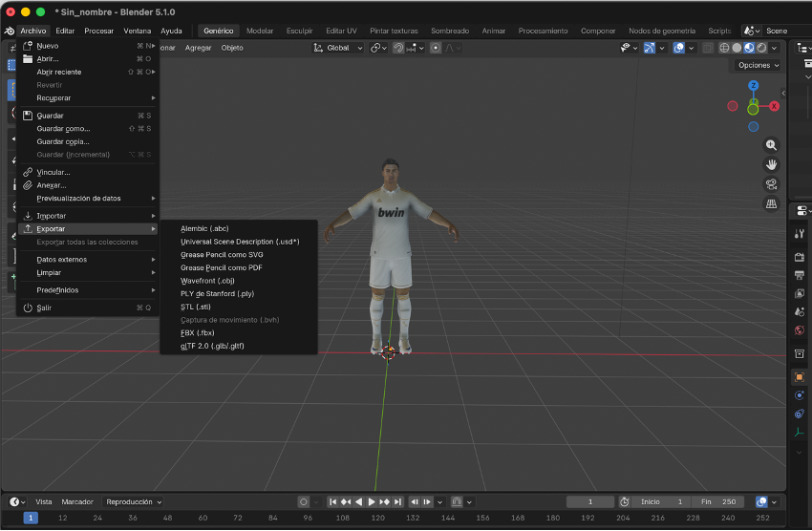Screen dimensions: 812x531
Task: Click Guardar como... in Archivo menu
Action: pyautogui.click(x=63, y=128)
